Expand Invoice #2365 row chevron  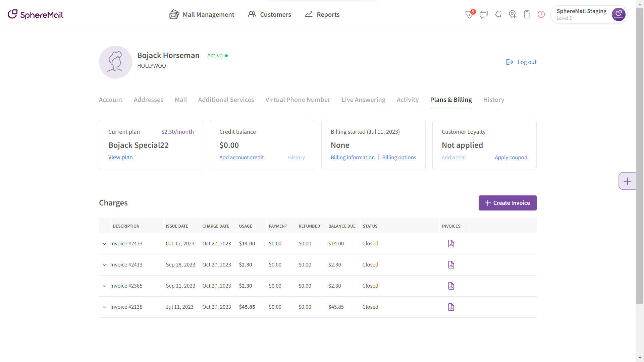coord(104,286)
